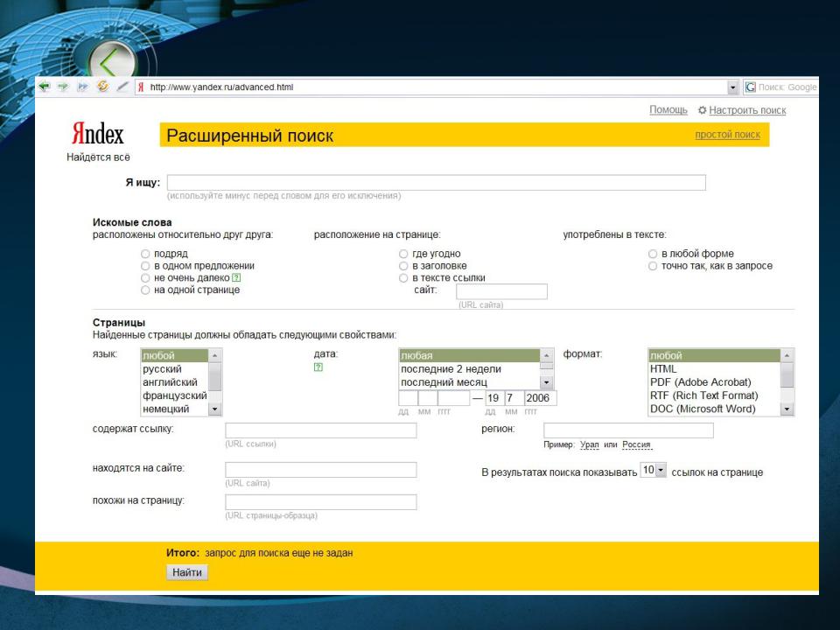Select в любой форме radio button
Image resolution: width=840 pixels, height=630 pixels.
[653, 254]
